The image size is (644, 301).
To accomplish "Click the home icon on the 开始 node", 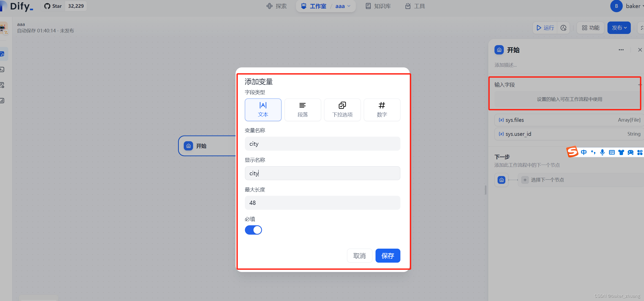I will pos(188,146).
